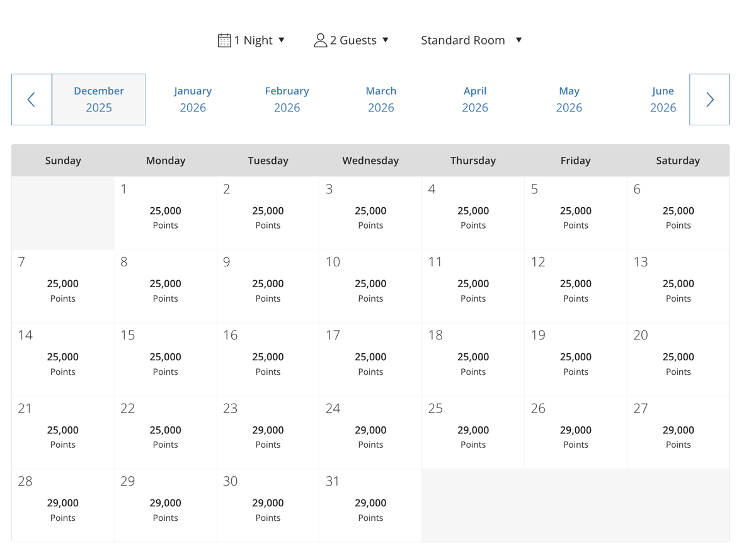
Task: Switch to the June 2026 tab
Action: point(663,100)
